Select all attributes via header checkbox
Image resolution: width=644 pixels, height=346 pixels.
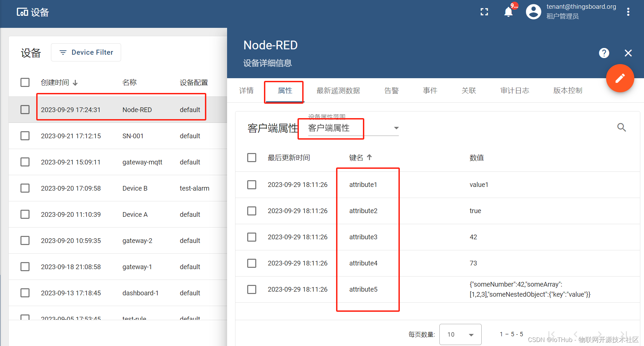coord(252,157)
